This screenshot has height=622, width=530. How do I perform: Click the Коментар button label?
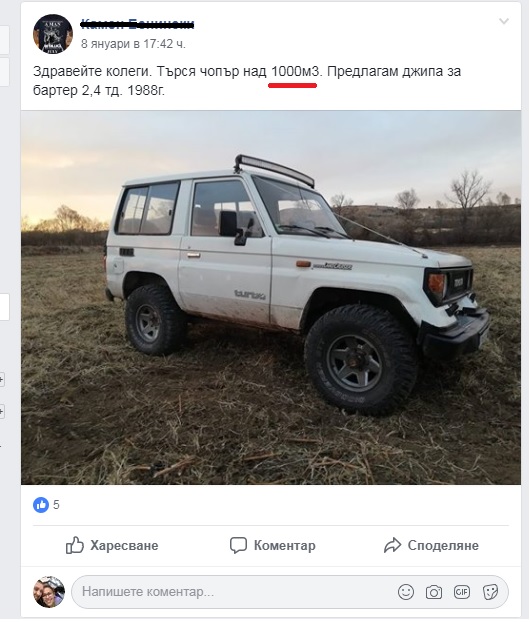tap(284, 545)
